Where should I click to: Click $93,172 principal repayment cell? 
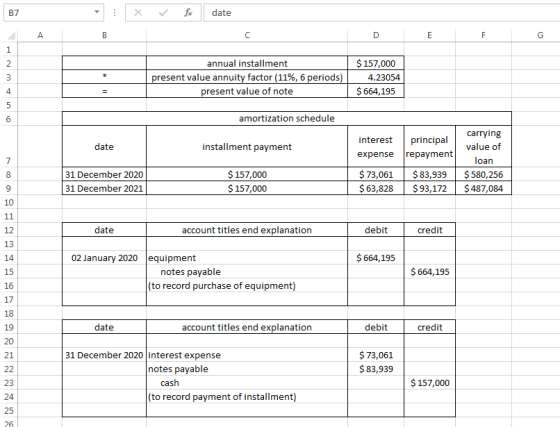(x=430, y=188)
